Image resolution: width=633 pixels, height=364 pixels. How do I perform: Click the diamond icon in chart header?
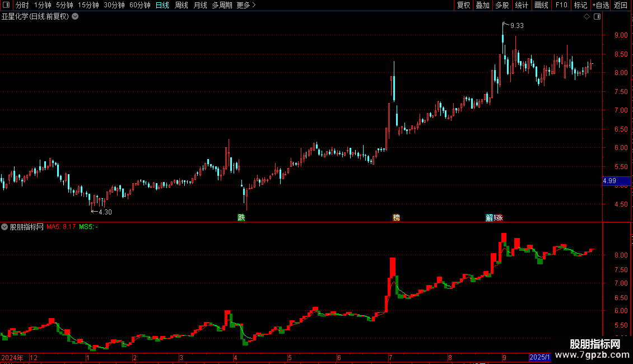pos(587,17)
